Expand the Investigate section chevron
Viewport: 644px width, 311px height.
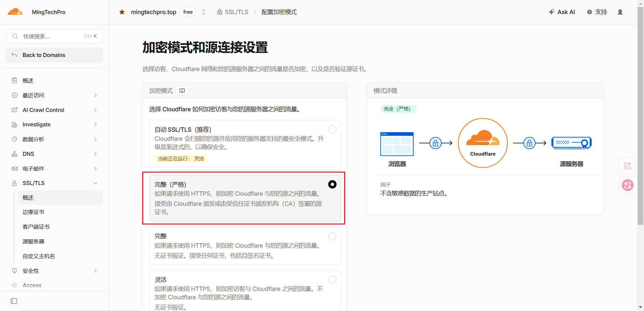click(96, 124)
